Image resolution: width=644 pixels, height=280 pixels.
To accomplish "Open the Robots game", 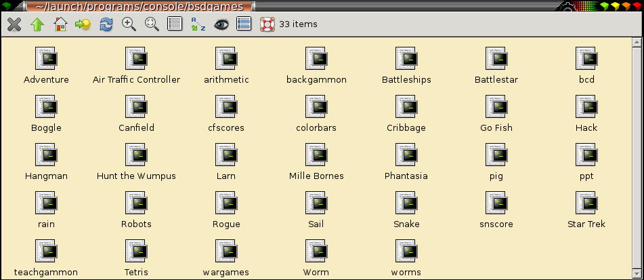I will pos(136,210).
